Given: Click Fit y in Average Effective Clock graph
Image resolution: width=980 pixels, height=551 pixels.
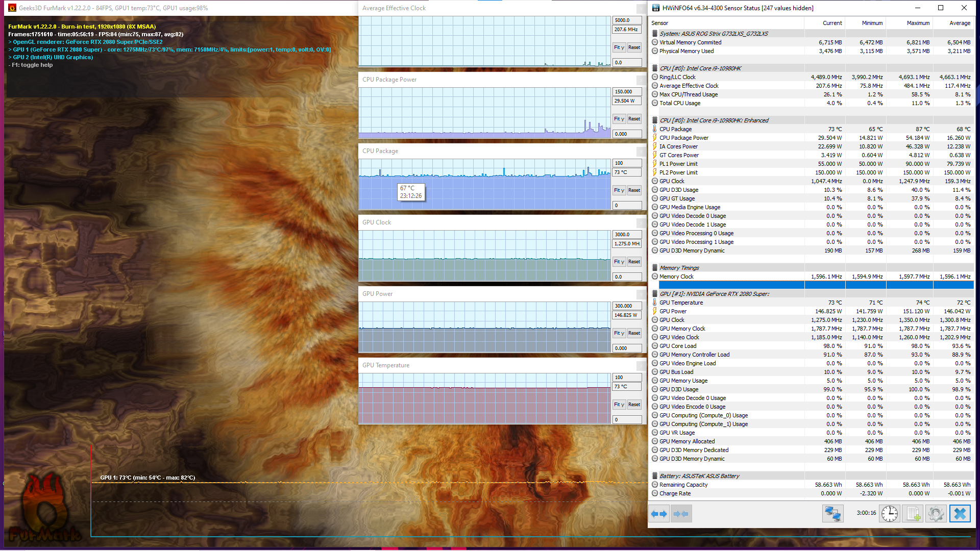Looking at the screenshot, I should click(x=619, y=47).
